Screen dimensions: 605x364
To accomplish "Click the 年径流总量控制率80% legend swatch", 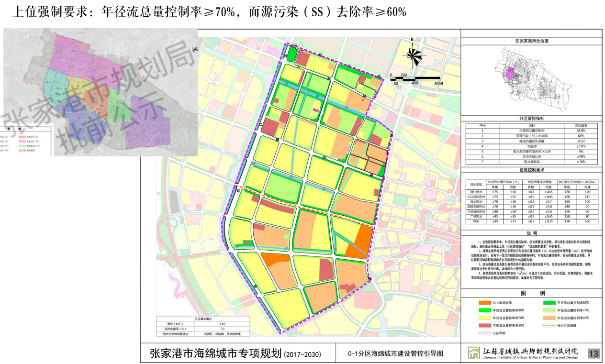I will point(485,310).
